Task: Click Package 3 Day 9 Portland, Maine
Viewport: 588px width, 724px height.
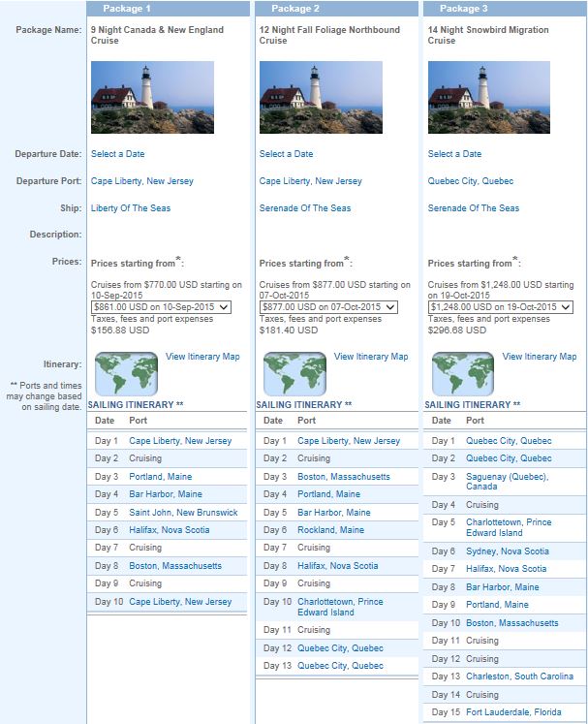Action: tap(498, 605)
